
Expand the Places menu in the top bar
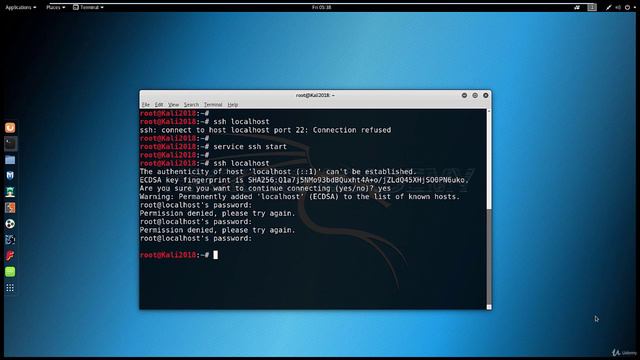[56, 7]
